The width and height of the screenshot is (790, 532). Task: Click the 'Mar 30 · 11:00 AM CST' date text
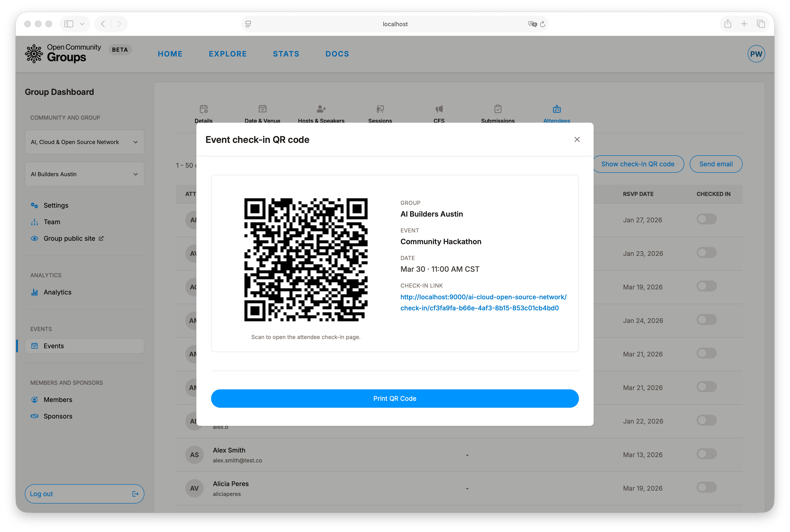pos(440,269)
